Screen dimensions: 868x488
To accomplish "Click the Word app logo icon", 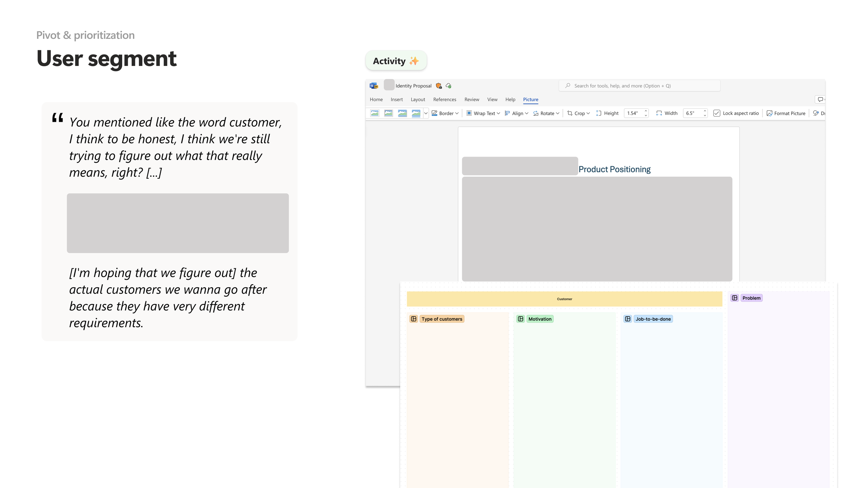I will [x=374, y=86].
